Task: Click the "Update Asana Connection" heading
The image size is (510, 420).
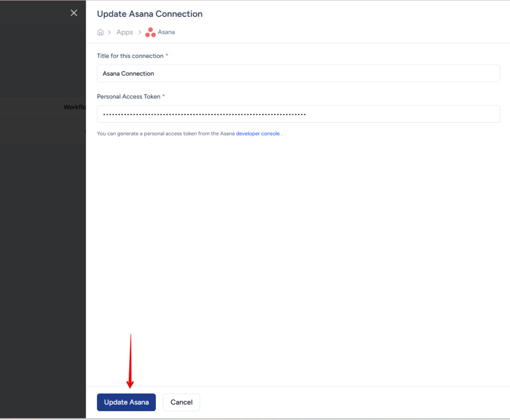Action: 149,14
